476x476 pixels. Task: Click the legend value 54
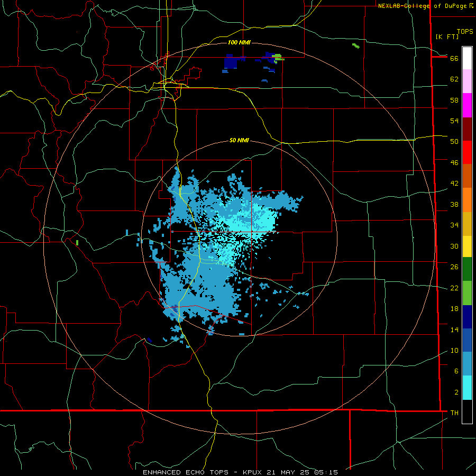(x=454, y=121)
